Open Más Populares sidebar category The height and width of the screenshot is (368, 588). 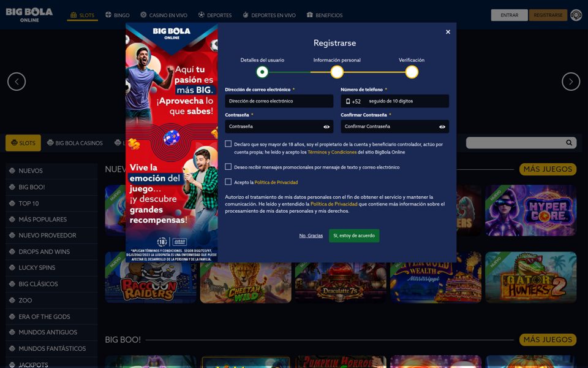point(51,220)
